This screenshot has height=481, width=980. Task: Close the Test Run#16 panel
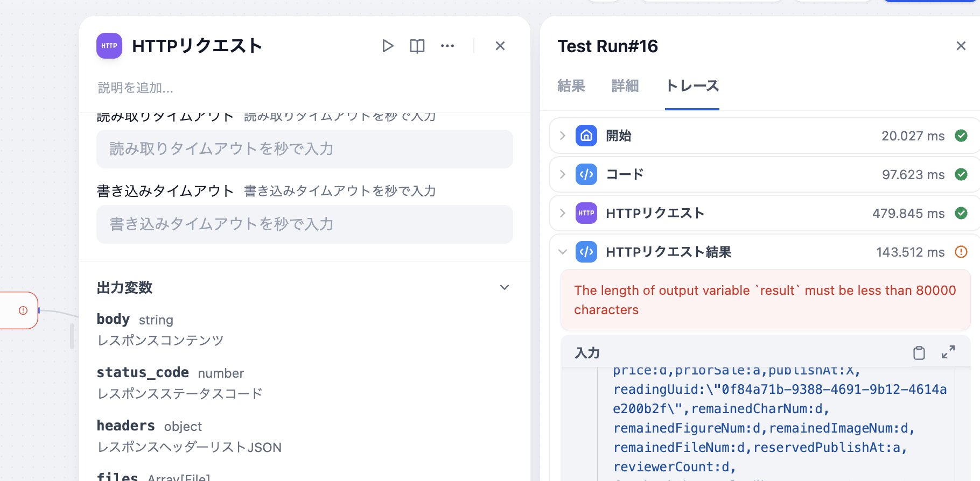961,46
